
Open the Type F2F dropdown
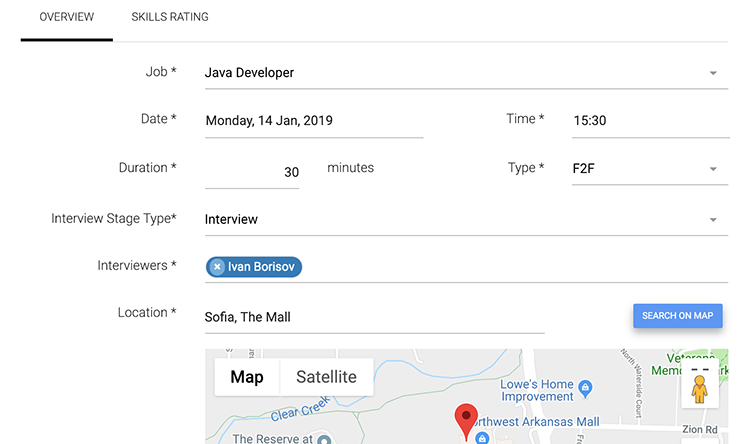pos(713,169)
